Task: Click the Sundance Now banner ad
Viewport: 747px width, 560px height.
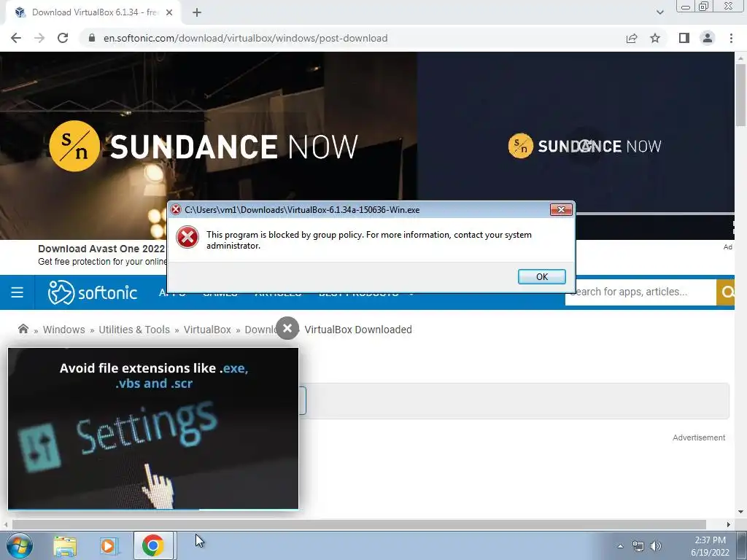Action: click(367, 146)
